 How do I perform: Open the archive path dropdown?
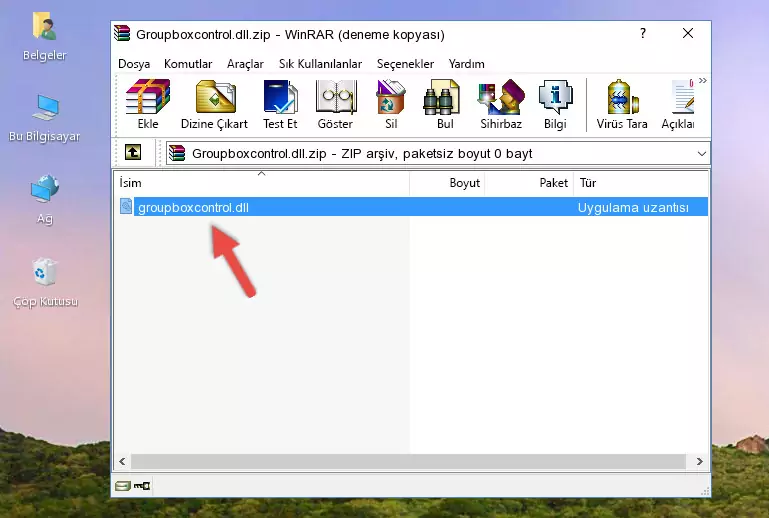point(702,154)
